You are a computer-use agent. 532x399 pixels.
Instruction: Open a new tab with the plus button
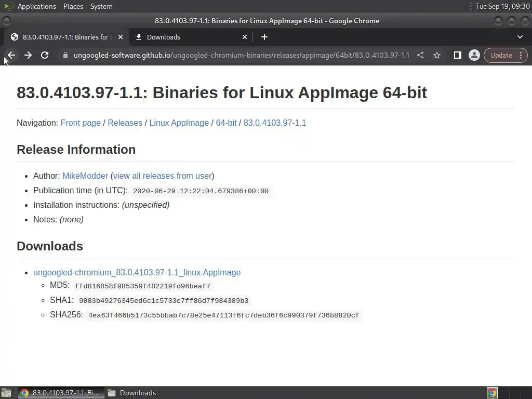pyautogui.click(x=264, y=37)
